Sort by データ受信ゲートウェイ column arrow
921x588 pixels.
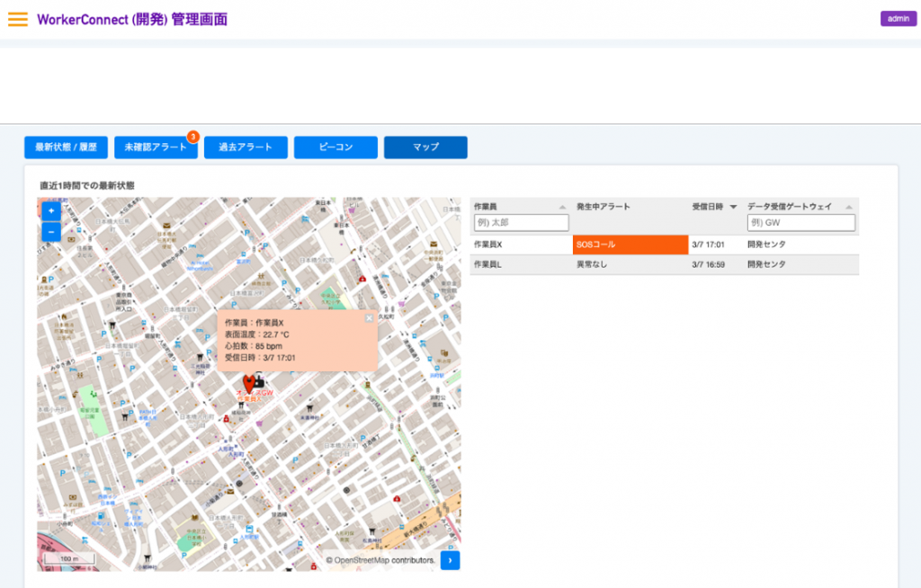pos(848,208)
